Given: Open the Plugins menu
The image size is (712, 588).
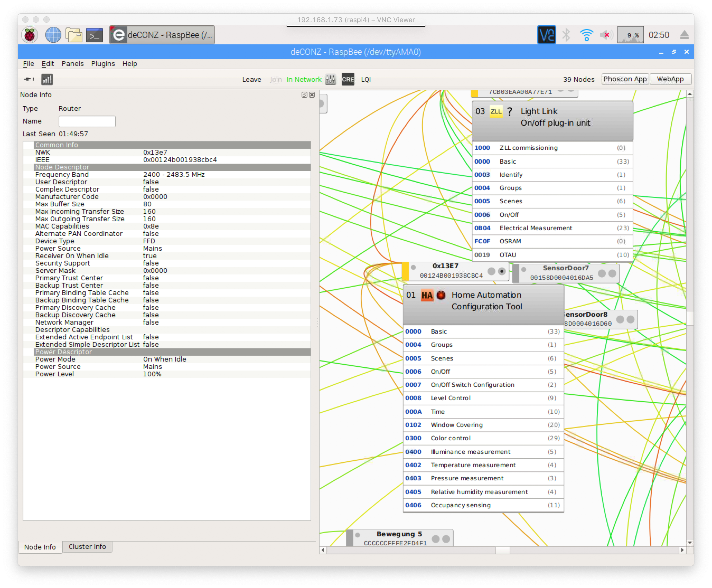Looking at the screenshot, I should point(103,64).
